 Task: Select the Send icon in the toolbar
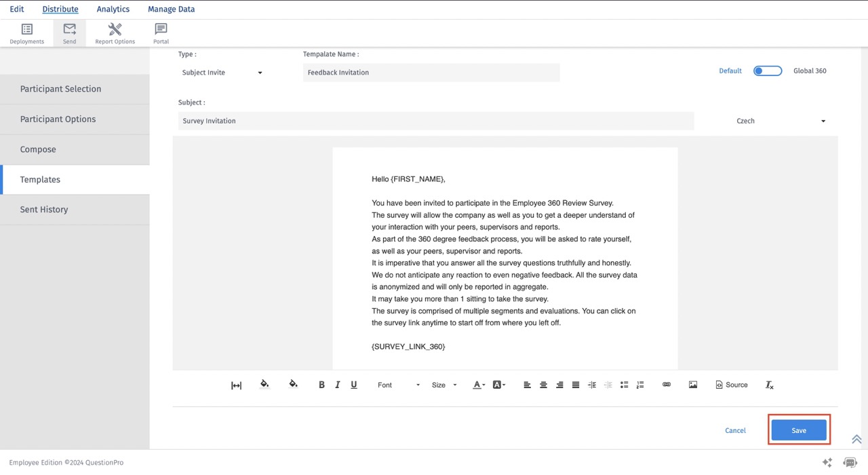[x=68, y=31]
